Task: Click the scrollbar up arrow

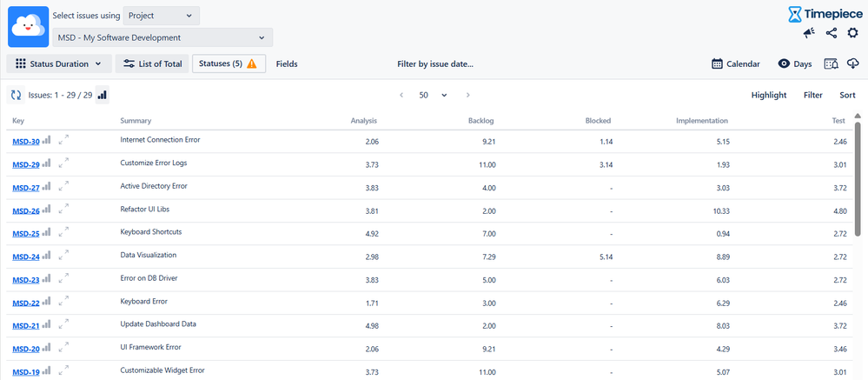Action: [x=858, y=116]
